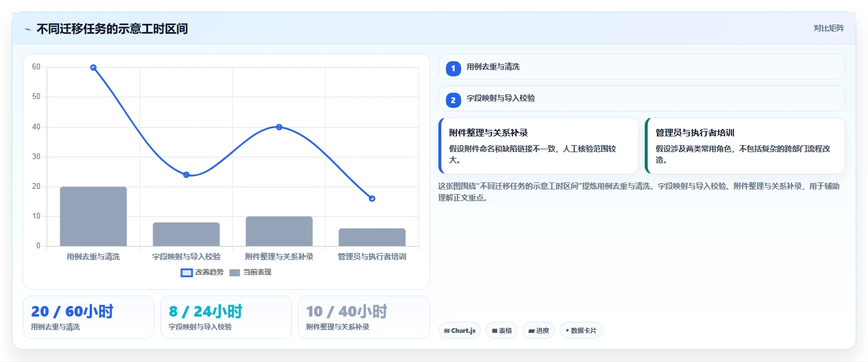Click the 对比矩阵 label in header
The height and width of the screenshot is (362, 868).
coord(828,29)
